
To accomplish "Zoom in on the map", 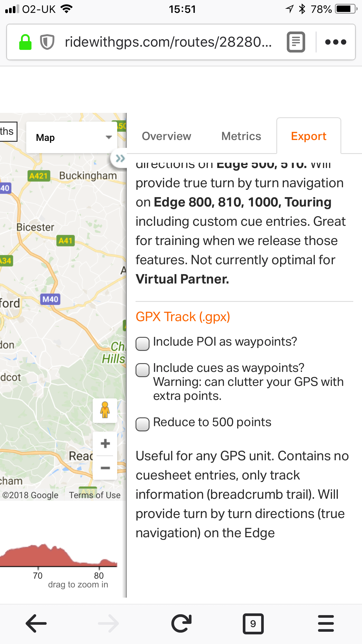I will click(x=105, y=444).
